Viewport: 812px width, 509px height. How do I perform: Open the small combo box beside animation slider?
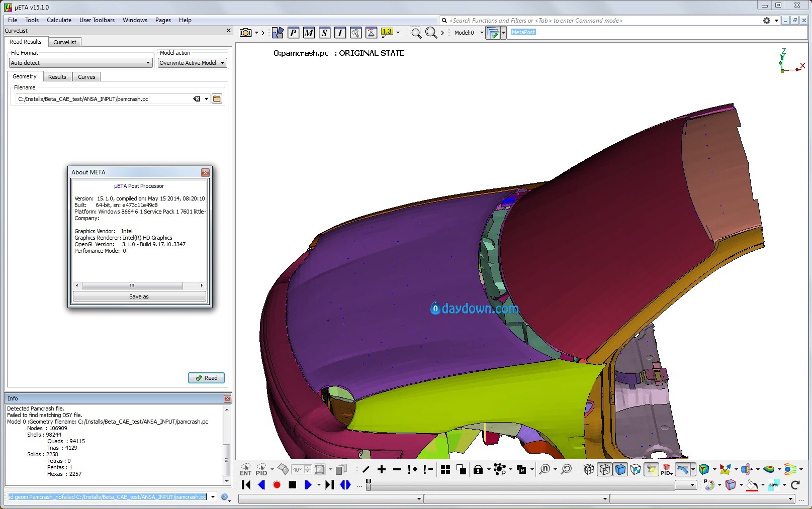click(x=686, y=485)
